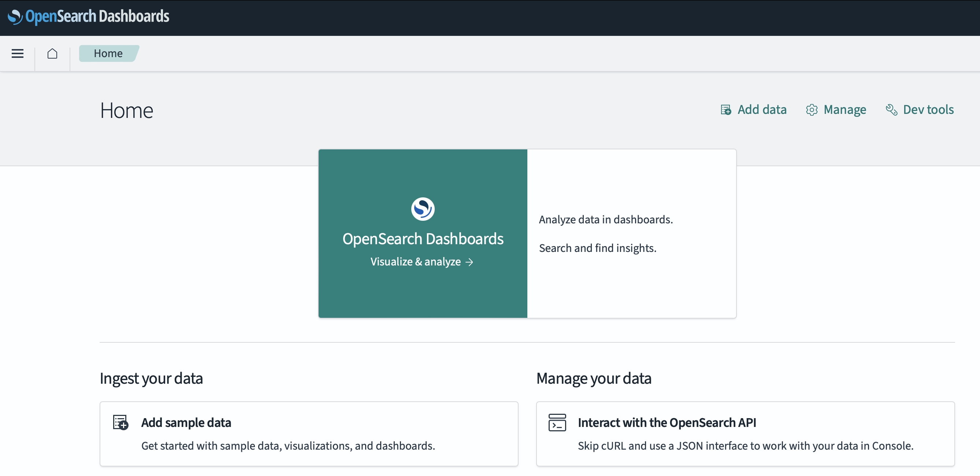Image resolution: width=980 pixels, height=476 pixels.
Task: Click the arrow next to Visualize & analyze
Action: [x=470, y=262]
